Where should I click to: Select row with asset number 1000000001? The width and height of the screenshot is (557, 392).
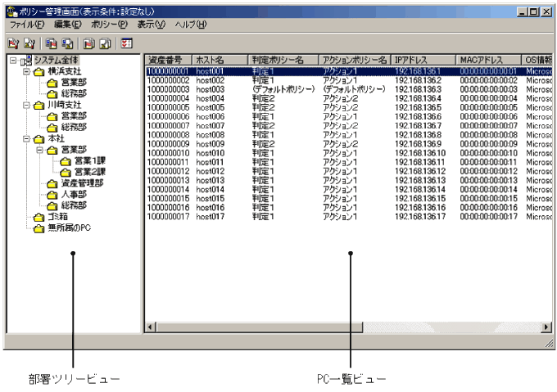(x=348, y=71)
